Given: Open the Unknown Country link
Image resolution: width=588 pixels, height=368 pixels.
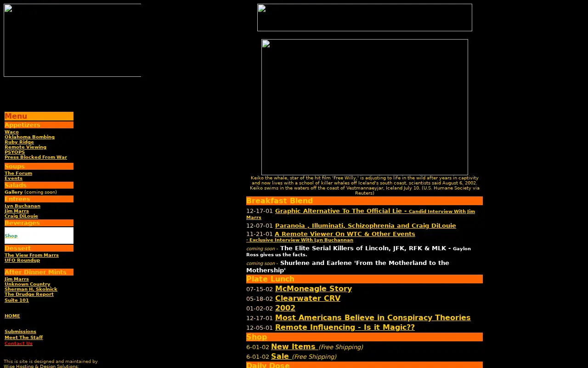Looking at the screenshot, I should 28,284.
